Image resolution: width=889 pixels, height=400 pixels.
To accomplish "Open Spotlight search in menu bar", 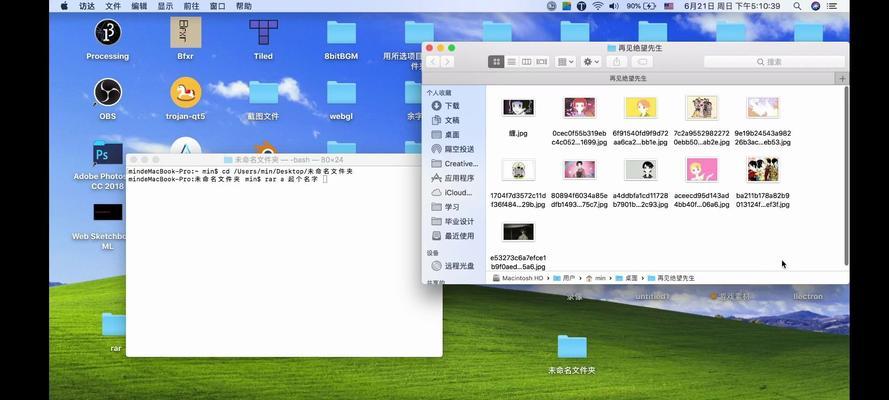I will tap(797, 6).
